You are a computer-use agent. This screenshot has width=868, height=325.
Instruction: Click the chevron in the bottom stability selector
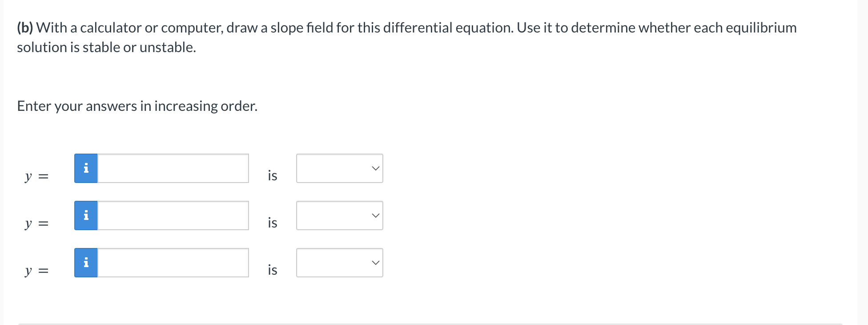[375, 263]
